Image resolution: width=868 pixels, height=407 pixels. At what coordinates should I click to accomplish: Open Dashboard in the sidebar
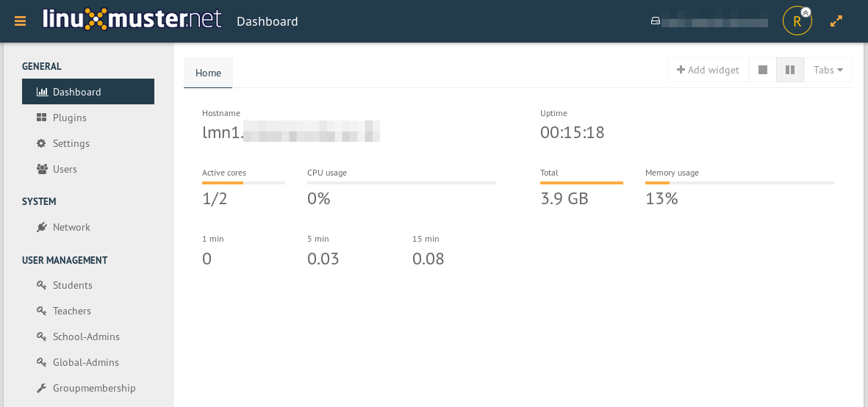(77, 92)
